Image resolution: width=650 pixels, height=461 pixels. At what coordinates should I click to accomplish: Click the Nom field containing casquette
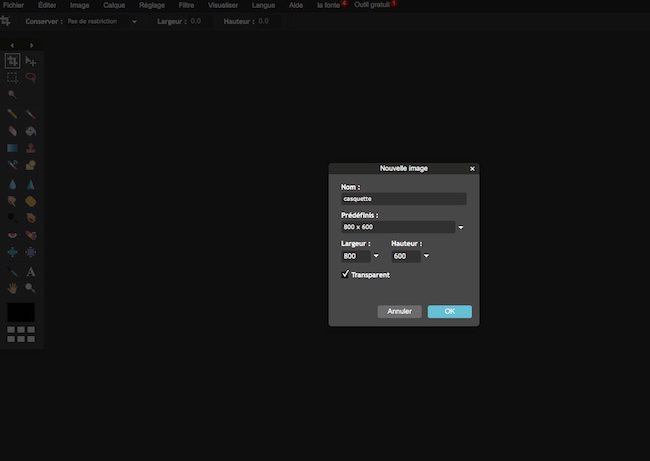tap(404, 199)
